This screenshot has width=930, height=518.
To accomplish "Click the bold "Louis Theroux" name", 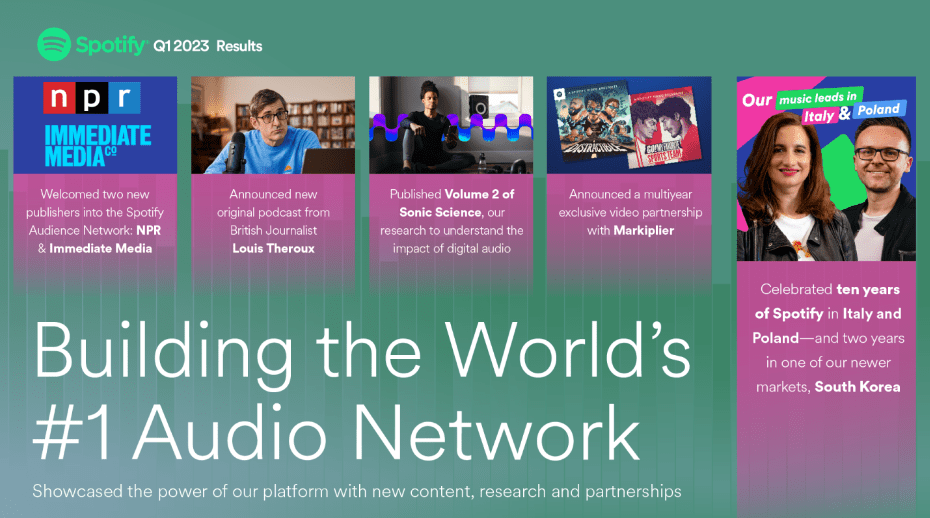I will coord(273,248).
